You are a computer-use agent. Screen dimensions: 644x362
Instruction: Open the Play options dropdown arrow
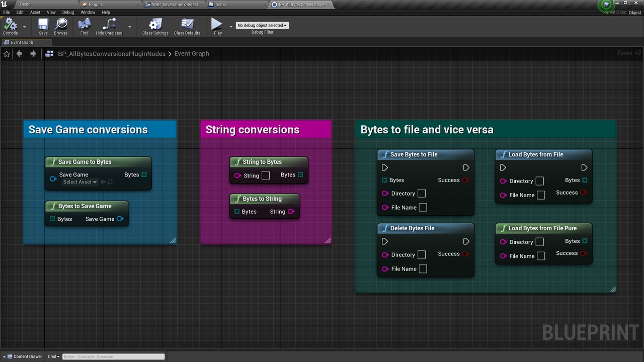pyautogui.click(x=231, y=26)
